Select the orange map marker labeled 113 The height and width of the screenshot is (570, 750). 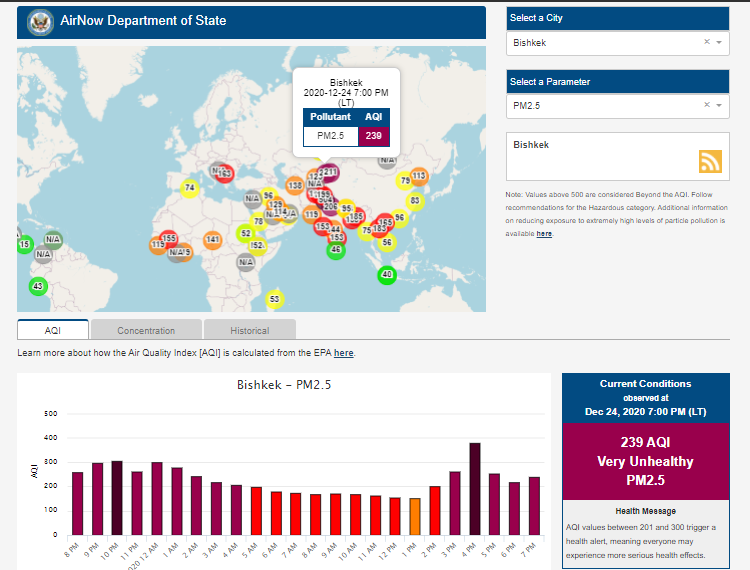click(418, 176)
